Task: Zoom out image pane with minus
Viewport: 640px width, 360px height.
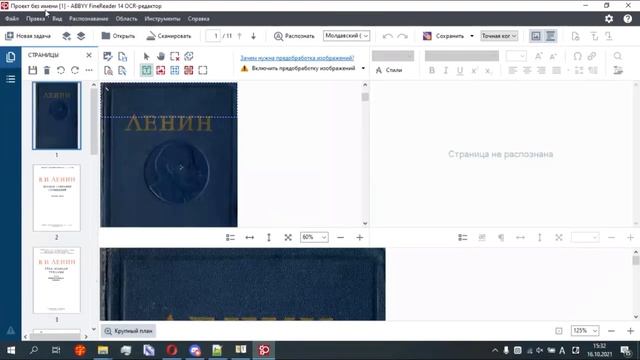Action: point(340,237)
